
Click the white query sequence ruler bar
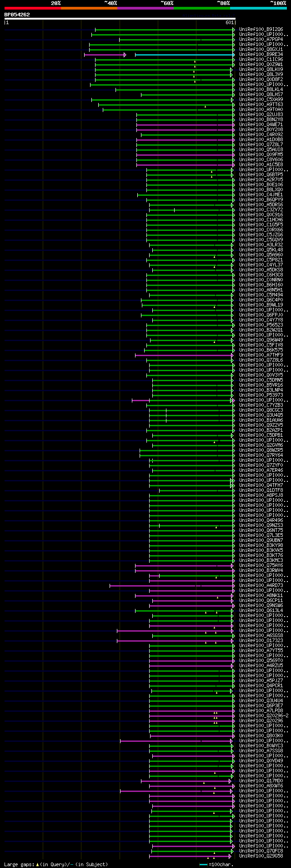pyautogui.click(x=120, y=19)
